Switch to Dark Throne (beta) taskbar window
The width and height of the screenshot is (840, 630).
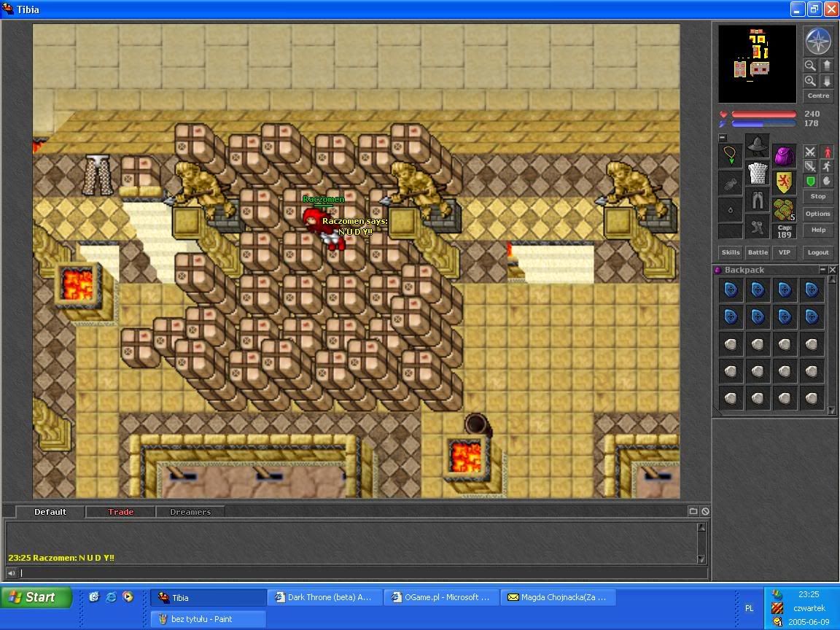click(x=324, y=597)
